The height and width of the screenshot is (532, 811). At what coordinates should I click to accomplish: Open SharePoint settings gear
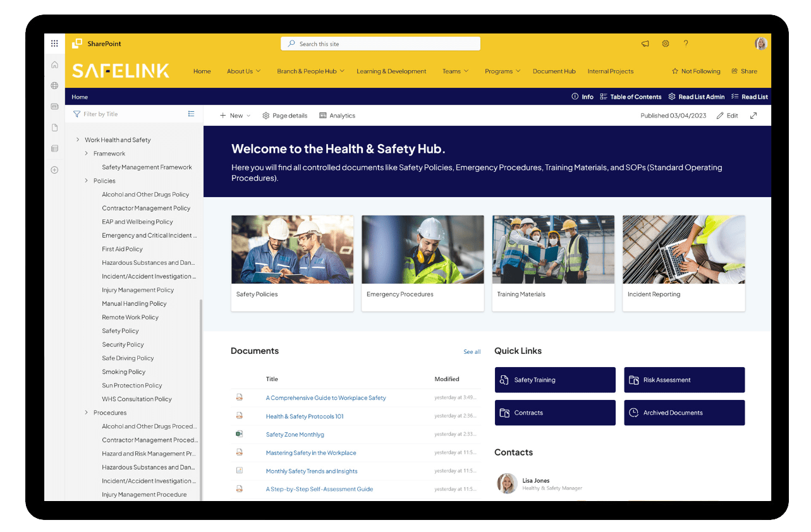pyautogui.click(x=665, y=44)
